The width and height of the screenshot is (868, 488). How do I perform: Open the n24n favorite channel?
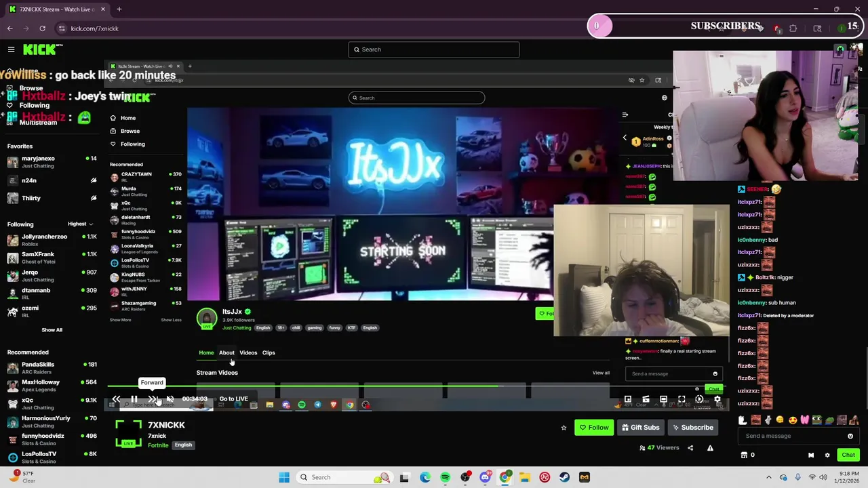click(51, 180)
